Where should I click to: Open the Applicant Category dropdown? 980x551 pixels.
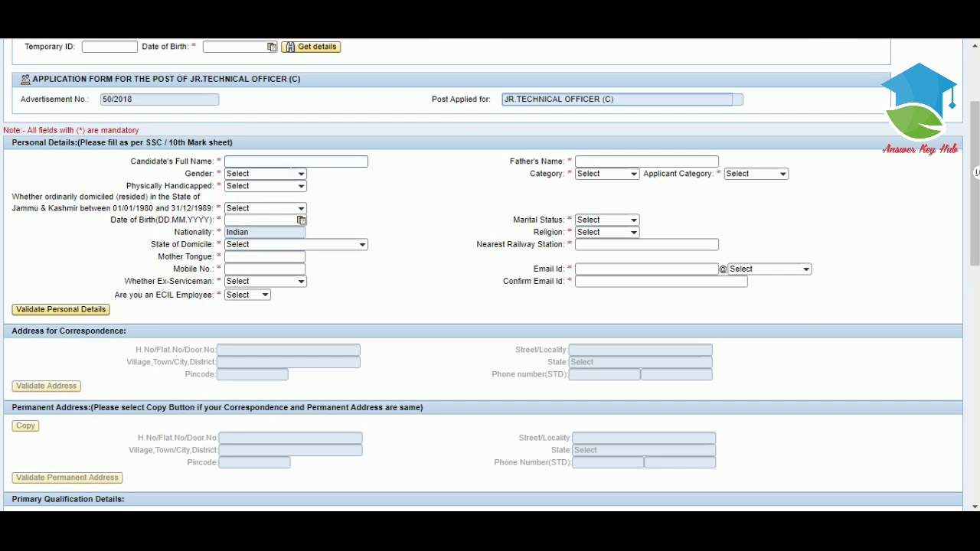point(756,174)
